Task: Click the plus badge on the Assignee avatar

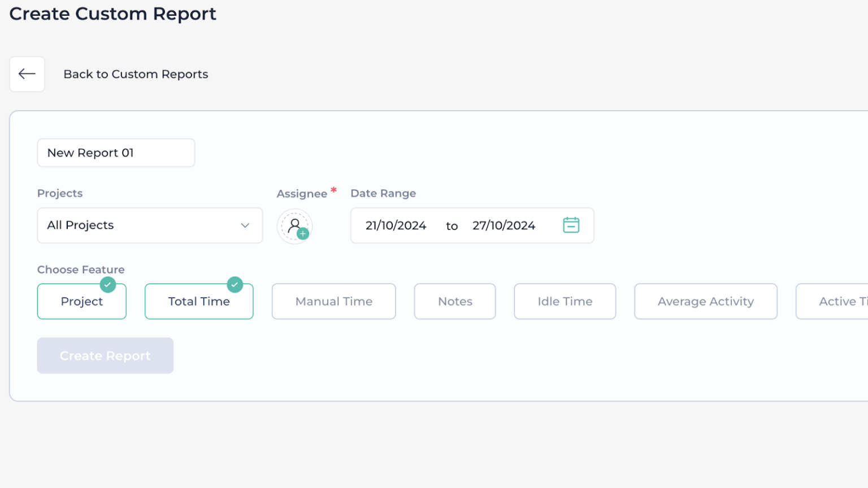Action: pos(303,233)
